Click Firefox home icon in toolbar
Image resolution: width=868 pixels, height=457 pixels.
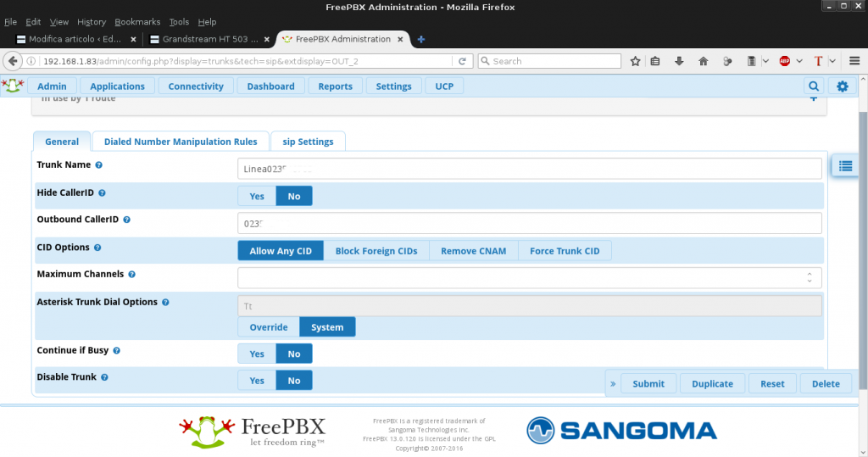pyautogui.click(x=704, y=61)
